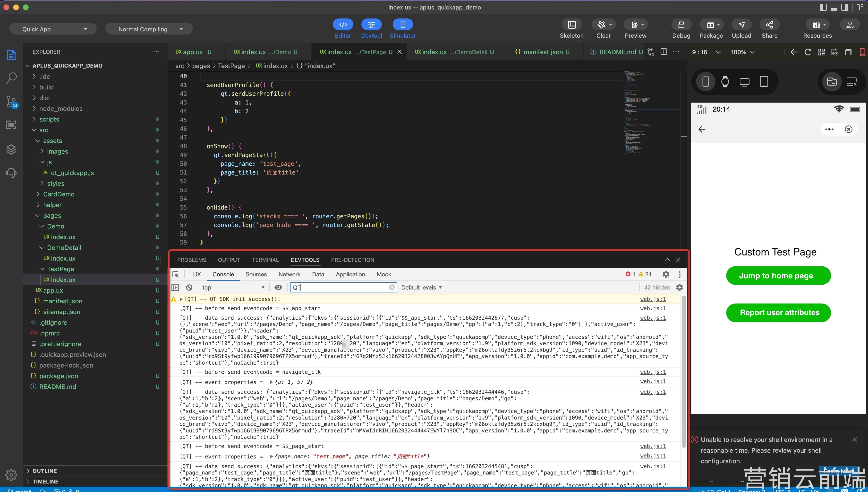Open the Normal Compiling dropdown
The width and height of the screenshot is (868, 492).
(149, 29)
